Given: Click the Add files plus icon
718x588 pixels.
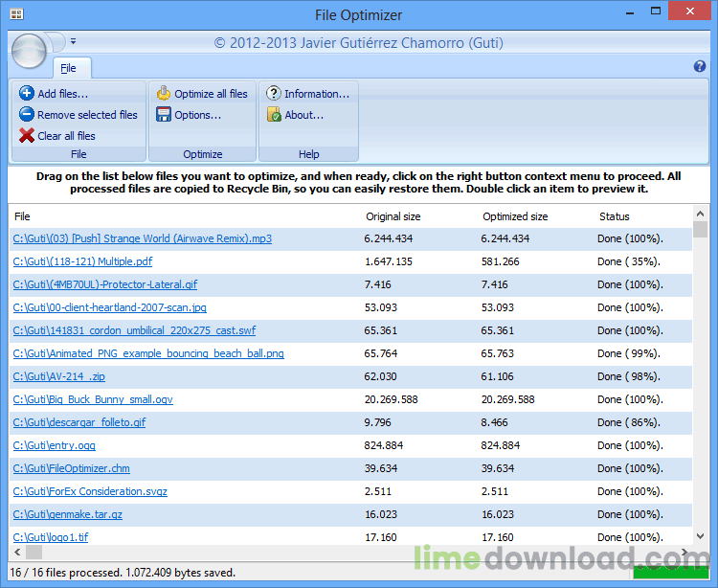Looking at the screenshot, I should click(26, 94).
